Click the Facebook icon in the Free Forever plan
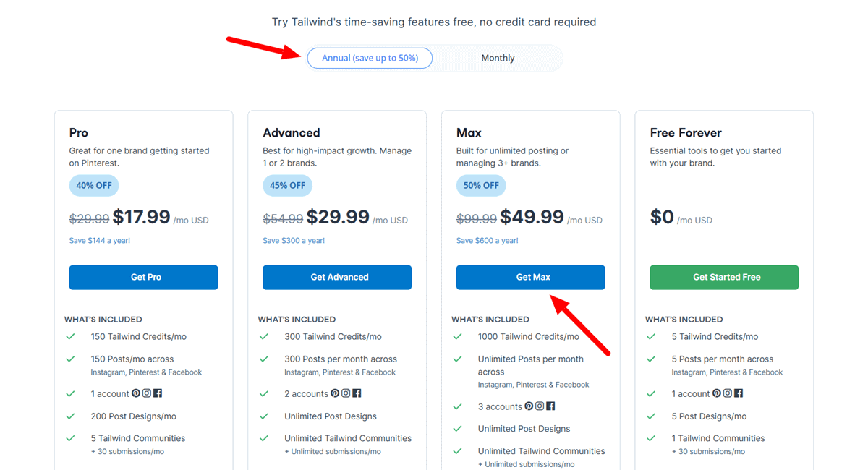Viewport: 868px width, 470px height. tap(737, 393)
